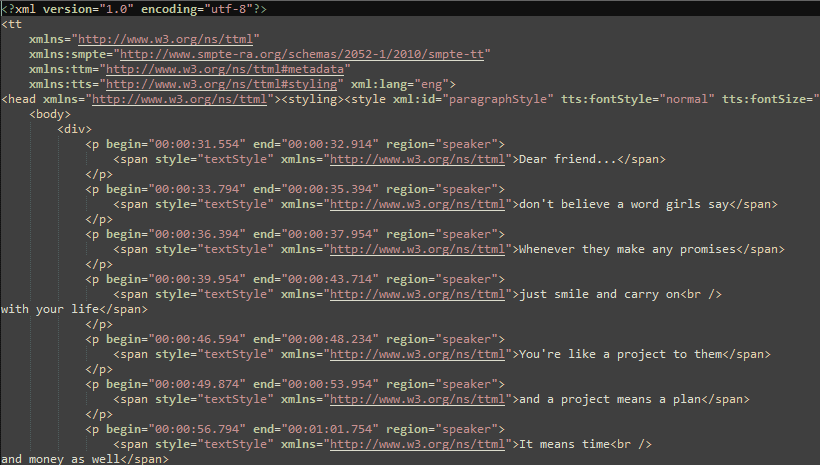Image resolution: width=820 pixels, height=465 pixels.
Task: Open the ttml link in the head tag line
Action: tap(179, 99)
